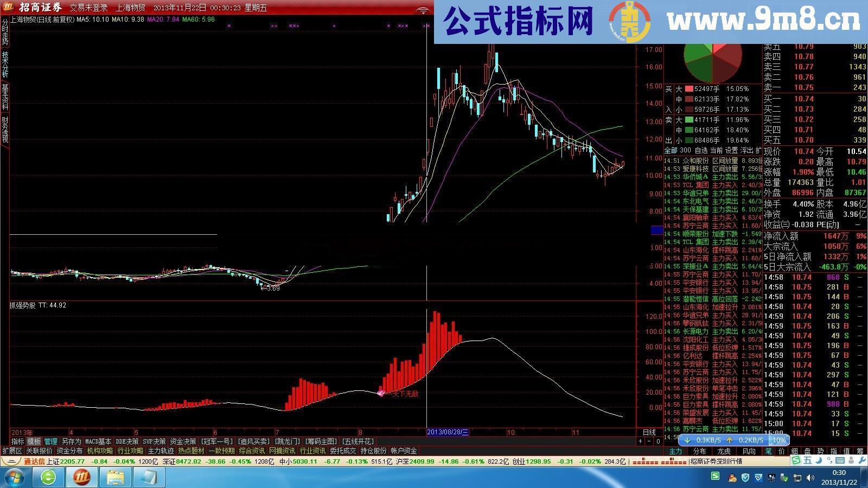Open the 日线 period selector
Image resolution: width=868 pixels, height=488 pixels.
click(650, 431)
